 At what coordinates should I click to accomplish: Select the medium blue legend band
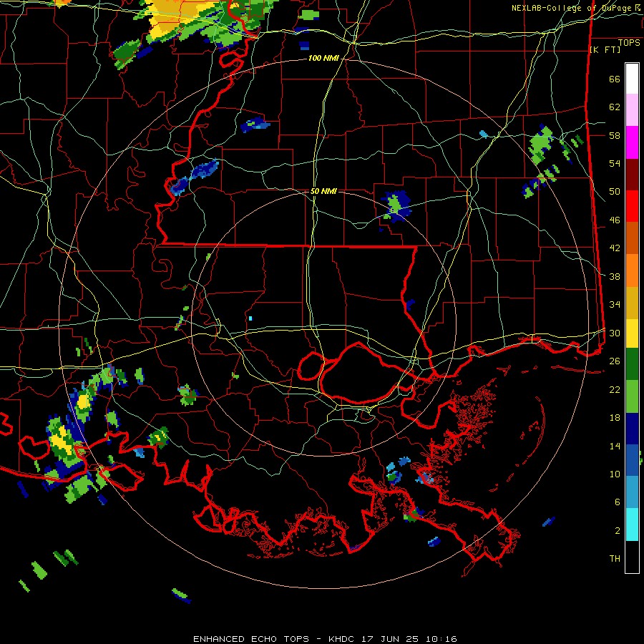click(x=632, y=460)
